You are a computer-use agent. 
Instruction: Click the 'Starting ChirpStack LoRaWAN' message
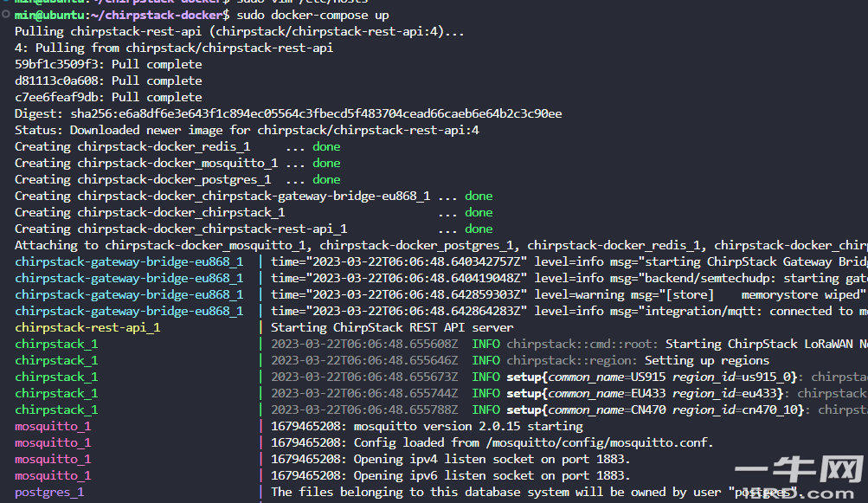coord(766,344)
